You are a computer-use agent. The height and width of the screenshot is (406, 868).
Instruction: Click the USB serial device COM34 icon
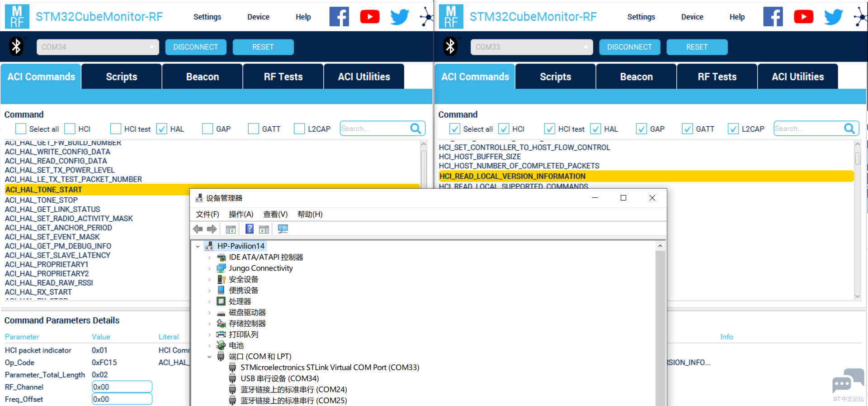tap(232, 378)
